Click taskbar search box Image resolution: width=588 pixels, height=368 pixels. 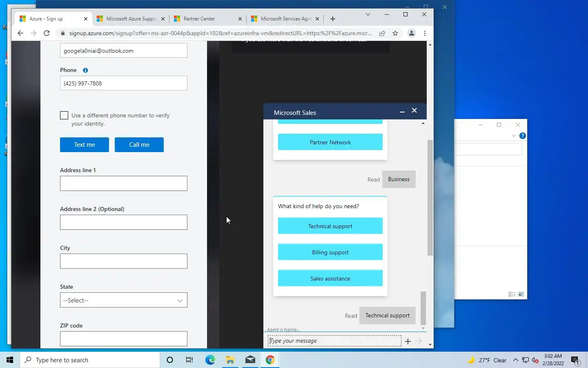90,360
